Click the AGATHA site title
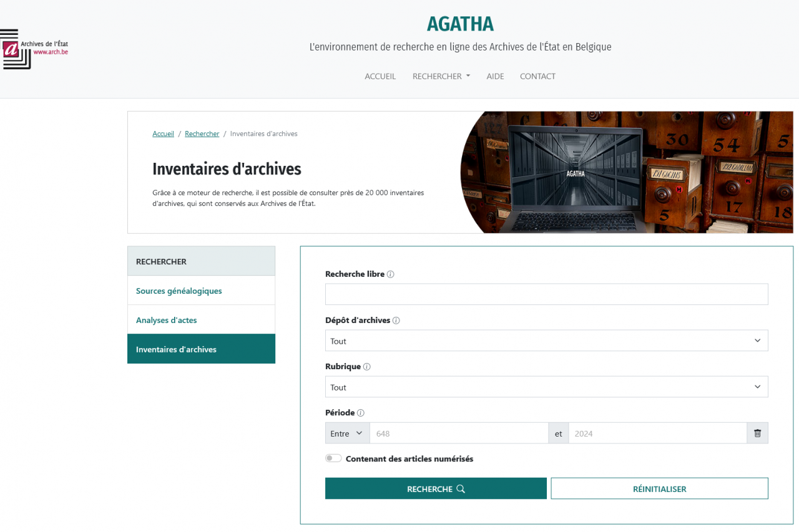This screenshot has width=799, height=532. (460, 24)
